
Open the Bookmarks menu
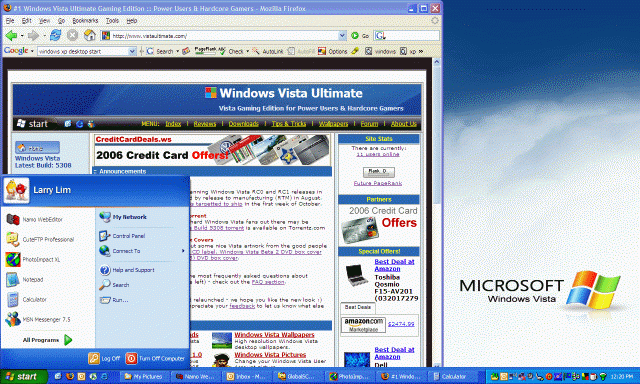pyautogui.click(x=85, y=20)
